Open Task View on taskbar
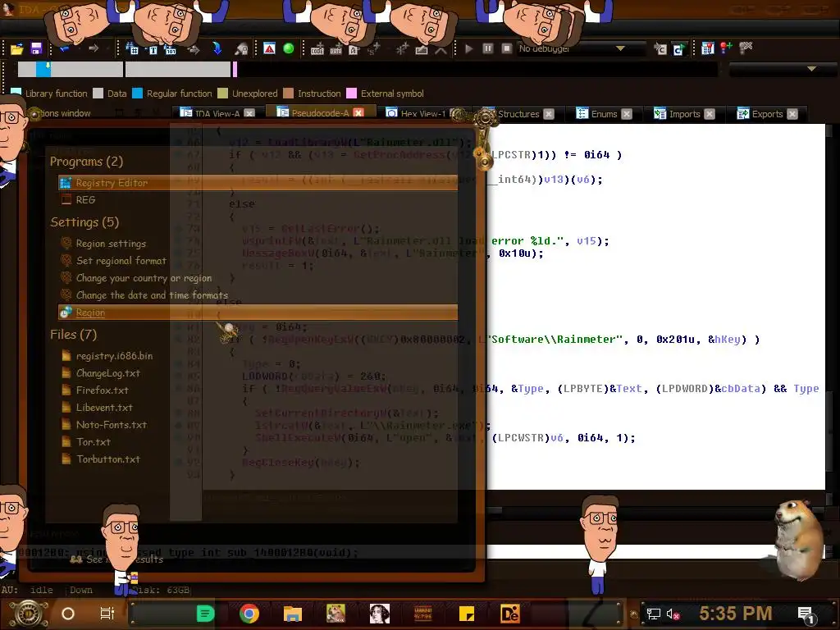 point(107,614)
